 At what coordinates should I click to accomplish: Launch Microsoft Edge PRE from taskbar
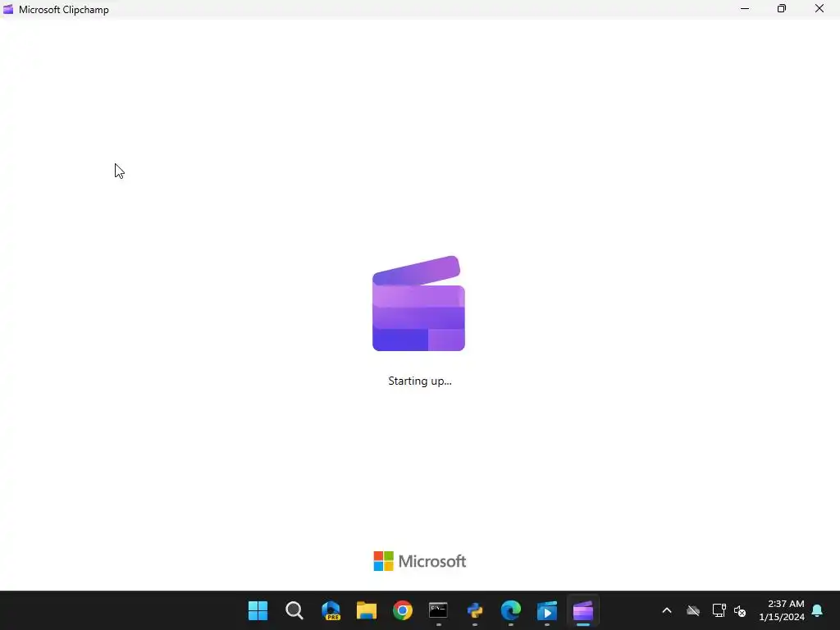point(331,610)
